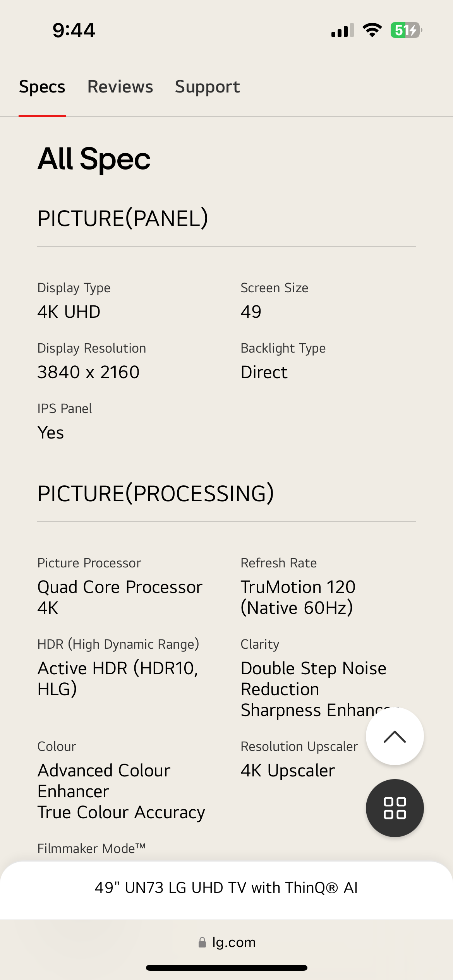Tap the 3840 x 2160 resolution value
Screen dimensions: 453x980
tap(88, 372)
